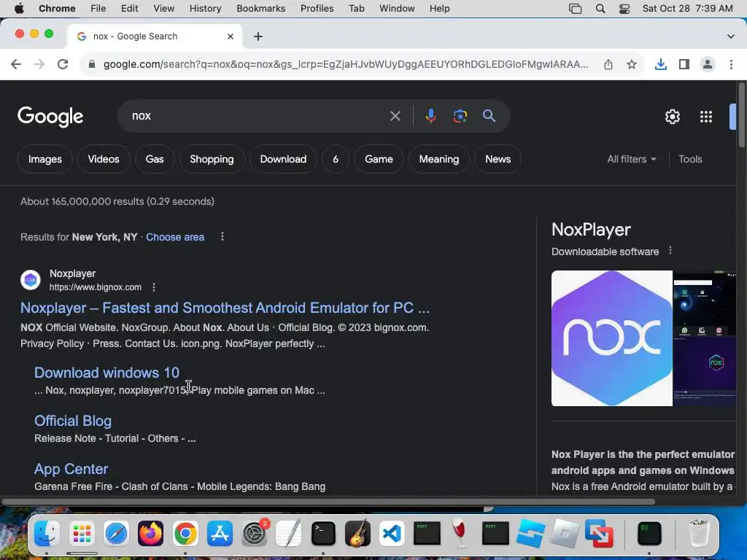
Task: Click the horizontal page scrollbar
Action: [329, 502]
